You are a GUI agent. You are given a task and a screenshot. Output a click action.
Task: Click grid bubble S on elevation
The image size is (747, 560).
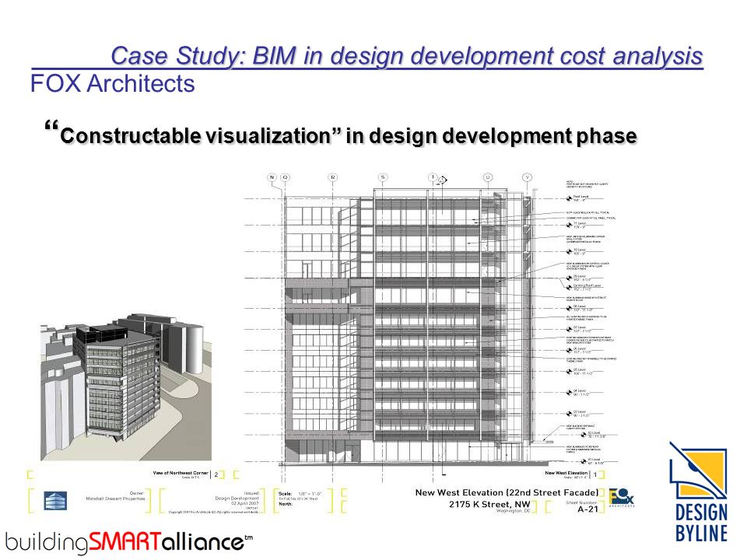point(383,177)
